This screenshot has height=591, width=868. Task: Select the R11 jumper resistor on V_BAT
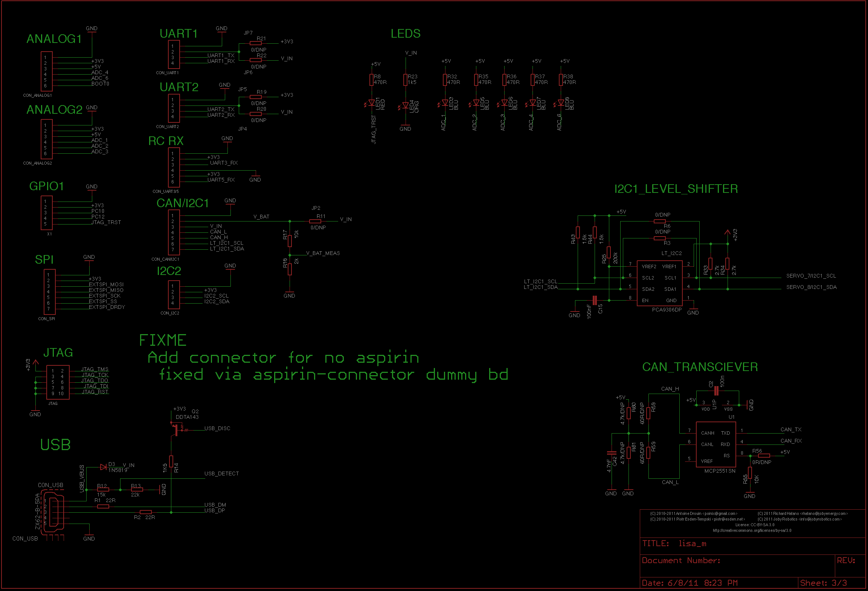point(315,221)
